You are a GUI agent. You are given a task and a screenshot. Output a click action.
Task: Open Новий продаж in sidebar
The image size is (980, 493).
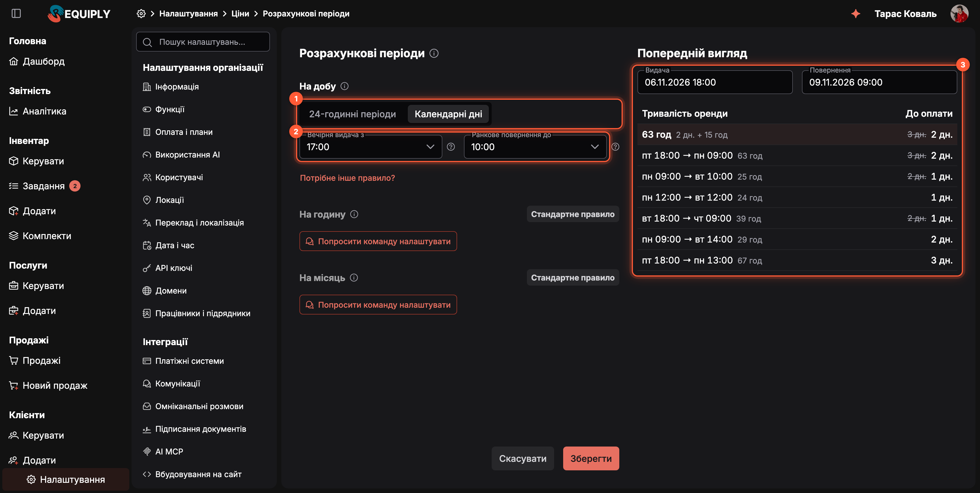pyautogui.click(x=48, y=385)
